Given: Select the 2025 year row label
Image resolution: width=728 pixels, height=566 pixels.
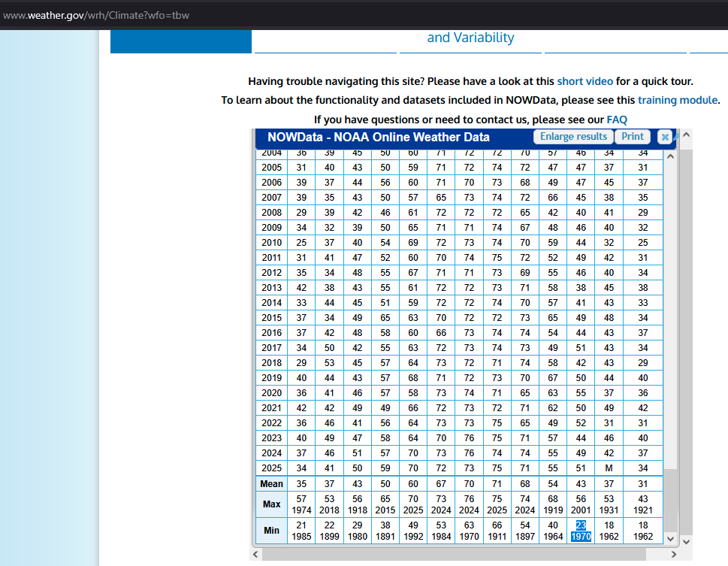Looking at the screenshot, I should tap(271, 468).
